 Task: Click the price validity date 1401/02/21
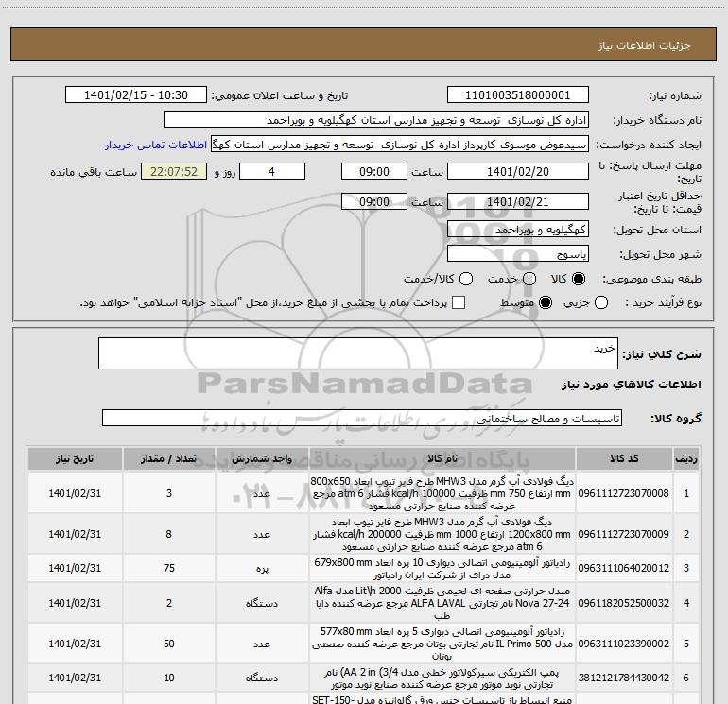[x=518, y=202]
